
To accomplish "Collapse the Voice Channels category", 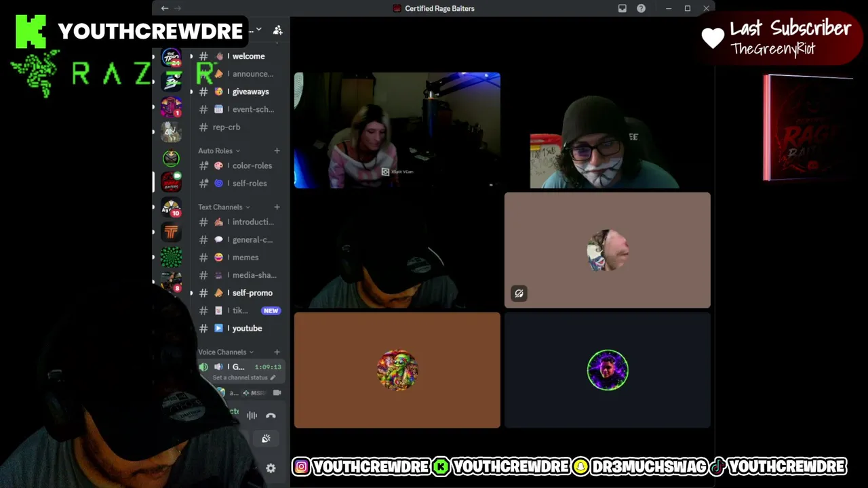I will coord(226,352).
